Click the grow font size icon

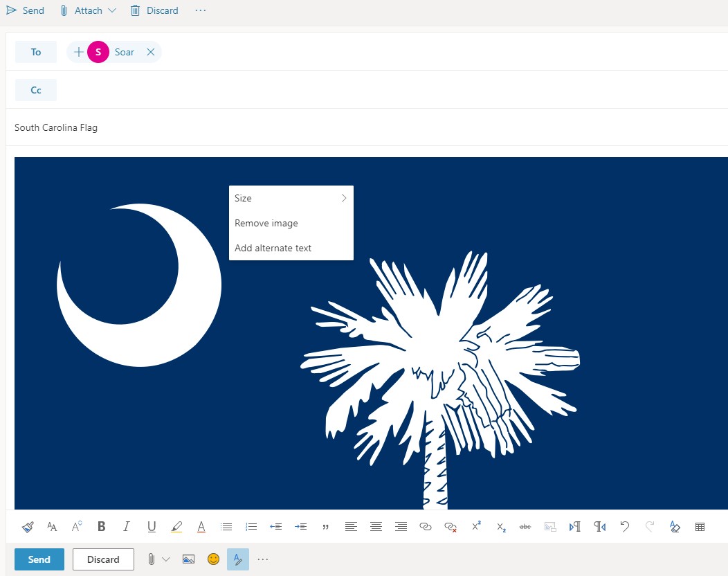pyautogui.click(x=77, y=526)
